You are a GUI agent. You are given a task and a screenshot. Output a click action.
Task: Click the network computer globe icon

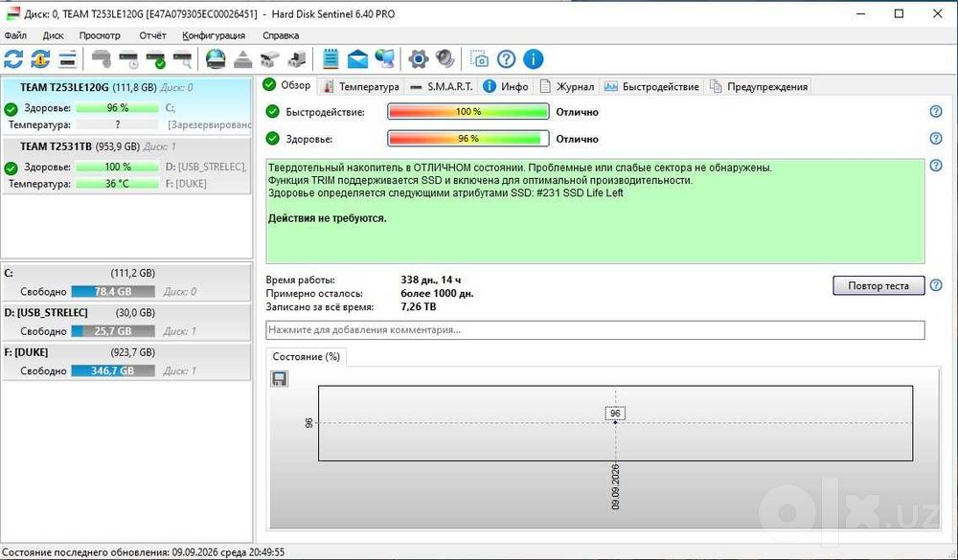[385, 59]
